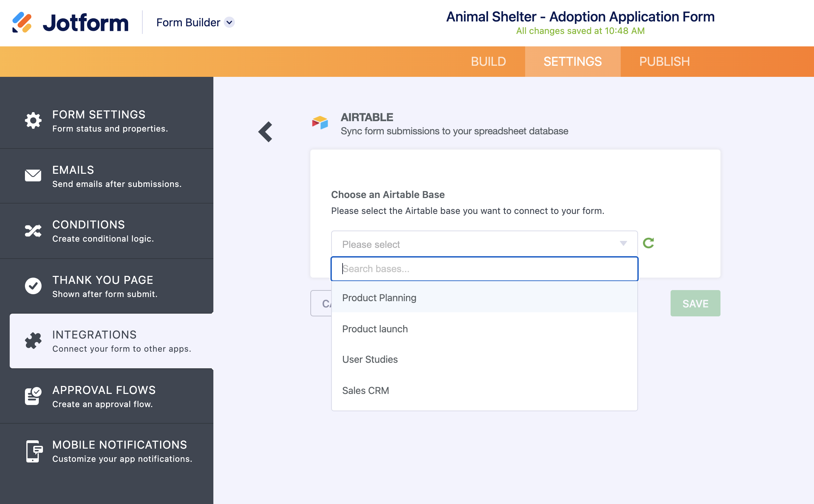Click the Integrations puzzle piece icon

point(33,341)
